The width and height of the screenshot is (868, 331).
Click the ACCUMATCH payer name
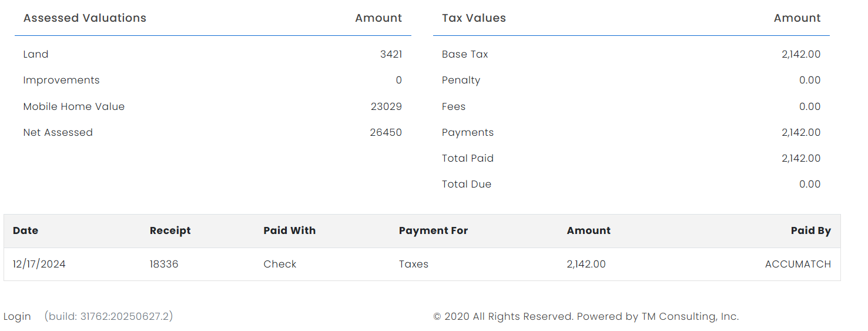[x=797, y=264]
